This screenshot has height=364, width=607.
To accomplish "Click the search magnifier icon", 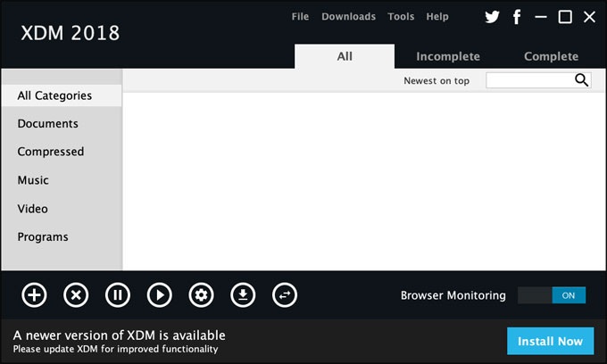I will (581, 80).
